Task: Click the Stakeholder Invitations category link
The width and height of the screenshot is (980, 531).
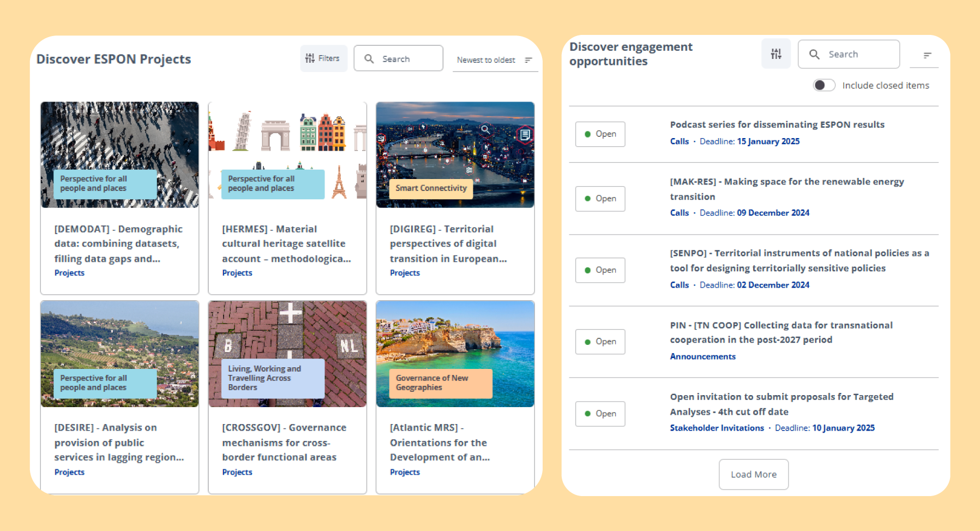Action: tap(717, 428)
